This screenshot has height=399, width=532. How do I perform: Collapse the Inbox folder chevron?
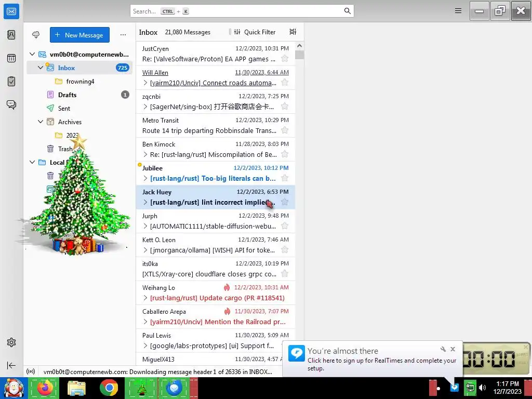41,68
